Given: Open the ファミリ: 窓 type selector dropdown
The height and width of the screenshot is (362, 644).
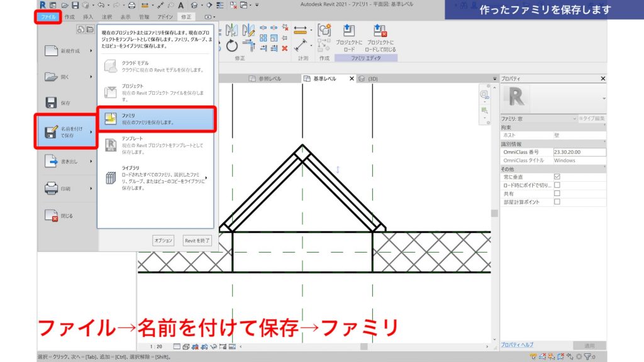Looking at the screenshot, I should (x=574, y=118).
